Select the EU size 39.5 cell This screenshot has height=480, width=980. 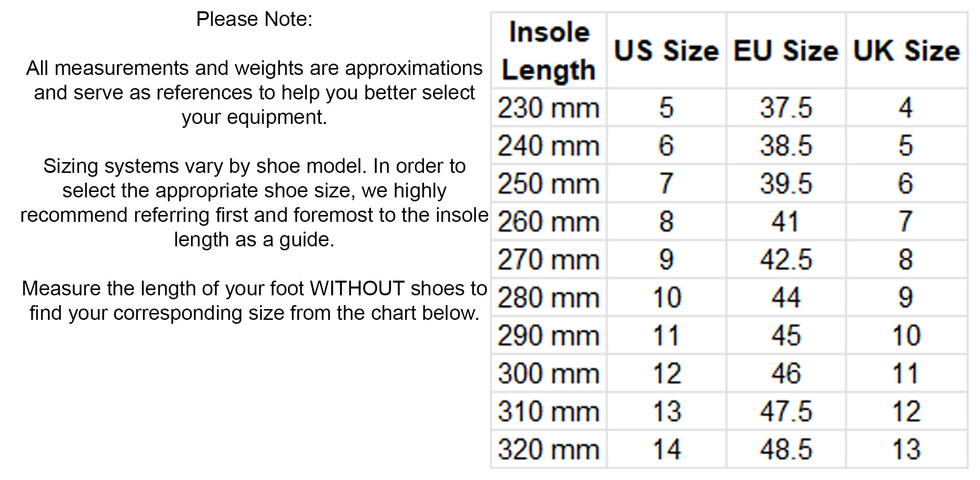(x=785, y=184)
